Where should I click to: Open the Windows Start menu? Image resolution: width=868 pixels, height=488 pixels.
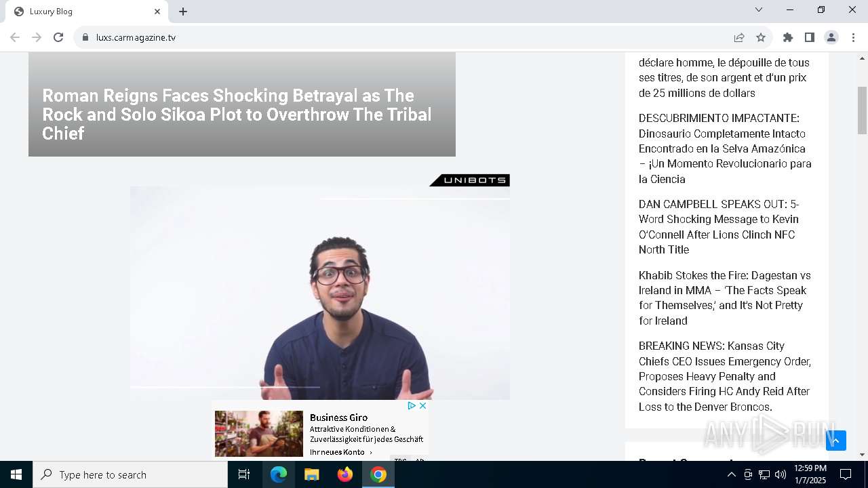(16, 474)
